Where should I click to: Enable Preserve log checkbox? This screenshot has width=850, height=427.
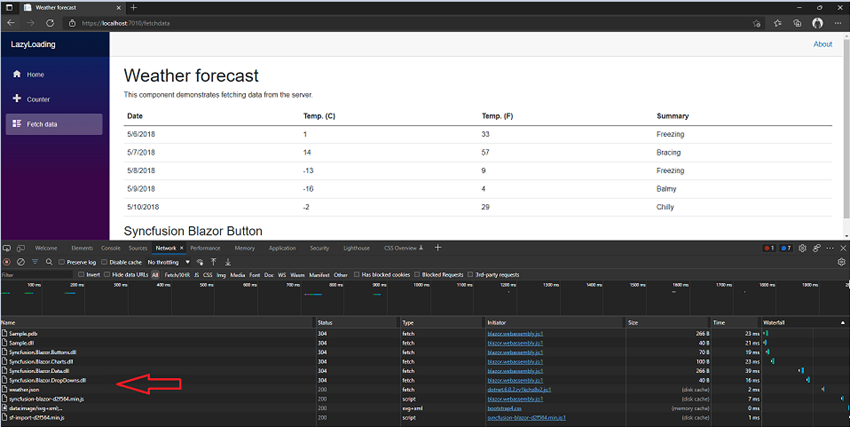(x=62, y=262)
